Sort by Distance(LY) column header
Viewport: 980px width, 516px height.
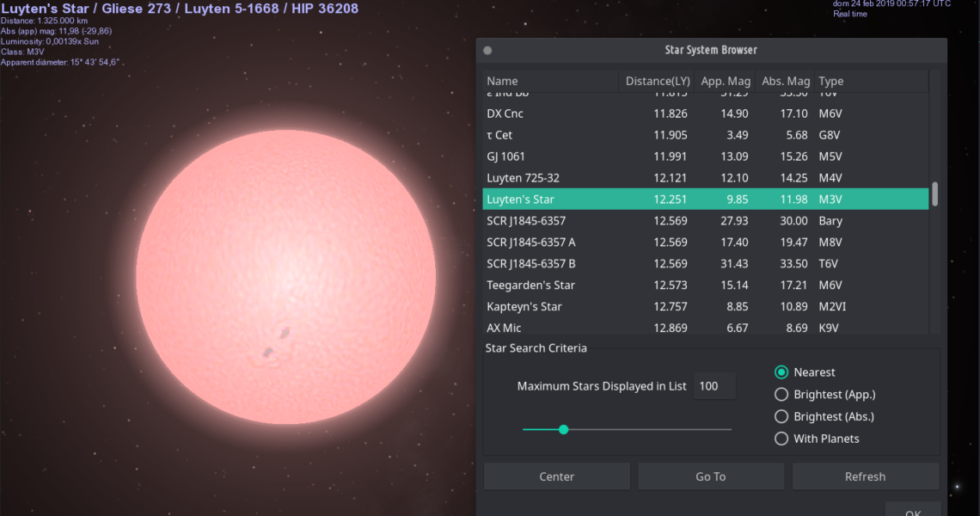(x=658, y=82)
